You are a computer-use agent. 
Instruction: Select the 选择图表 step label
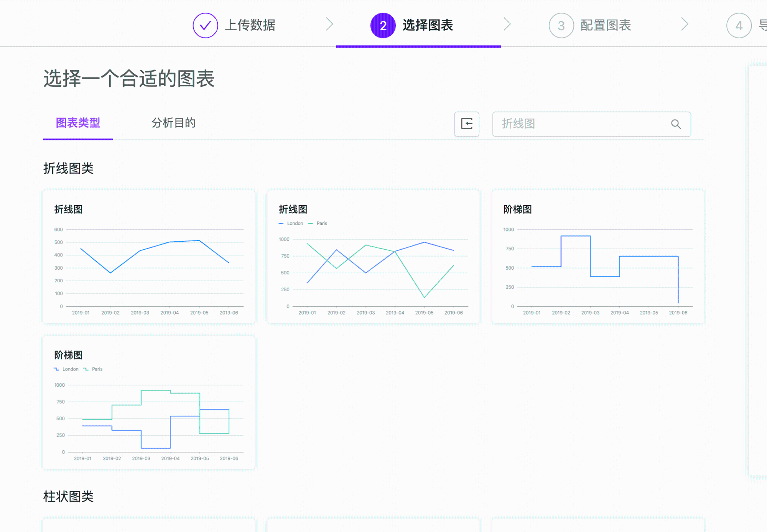point(428,25)
